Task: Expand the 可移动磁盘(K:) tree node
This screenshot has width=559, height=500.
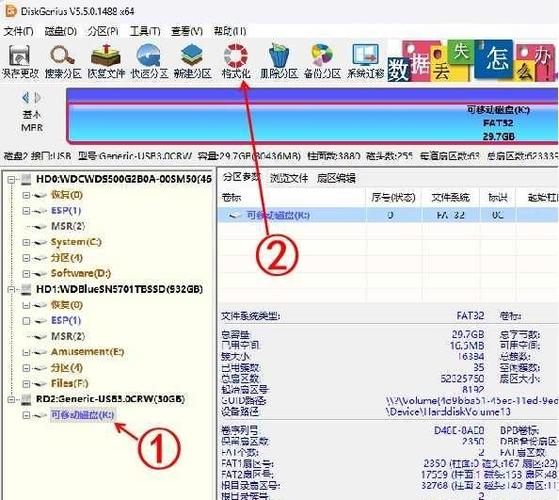Action: pyautogui.click(x=26, y=415)
